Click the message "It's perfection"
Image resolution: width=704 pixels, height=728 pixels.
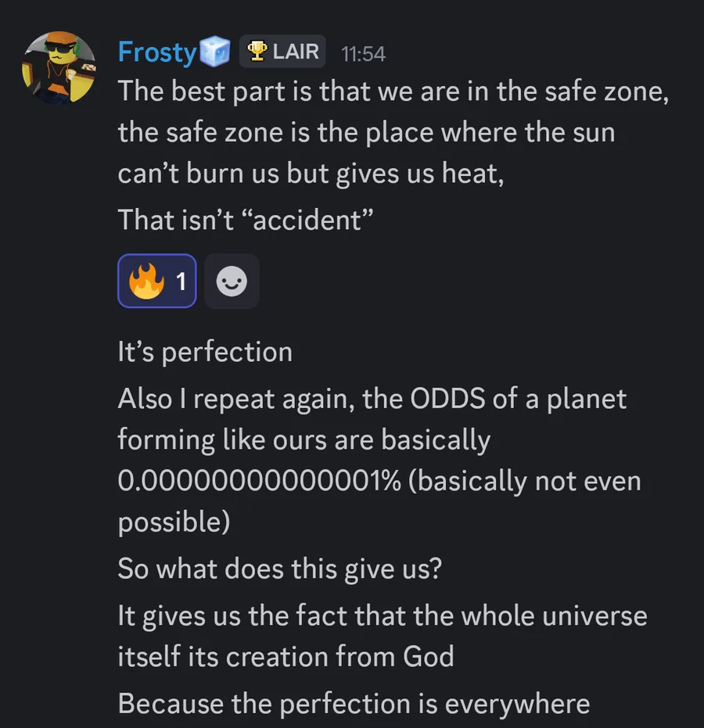(x=205, y=352)
